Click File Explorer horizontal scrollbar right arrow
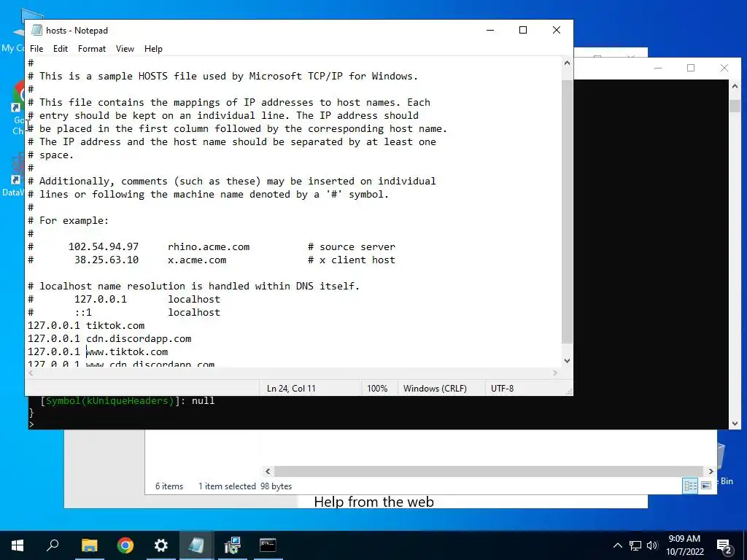 [x=711, y=472]
